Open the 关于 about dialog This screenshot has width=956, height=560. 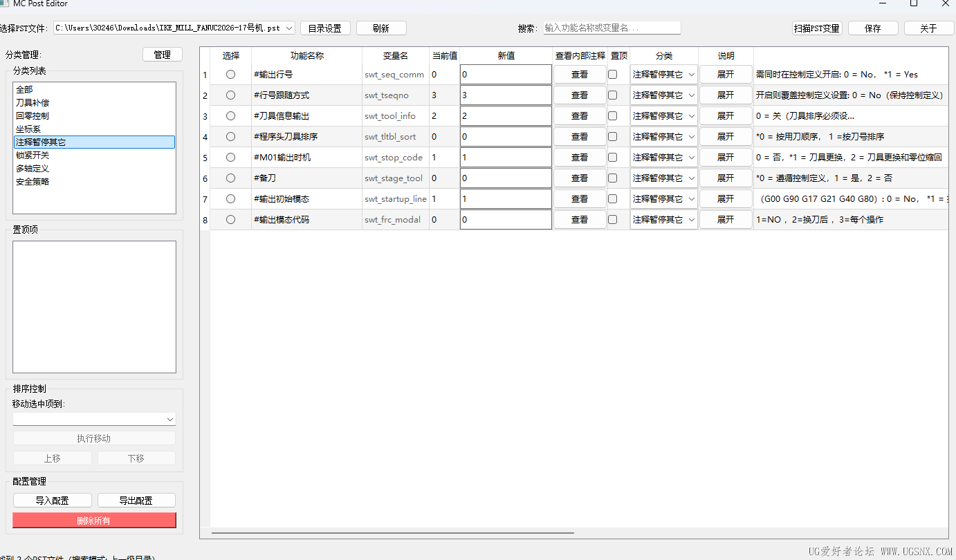point(928,28)
